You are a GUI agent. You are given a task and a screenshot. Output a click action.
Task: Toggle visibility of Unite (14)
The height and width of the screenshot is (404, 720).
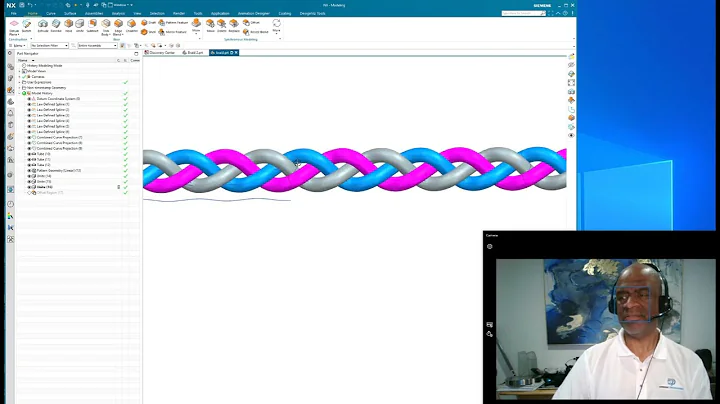tap(29, 176)
